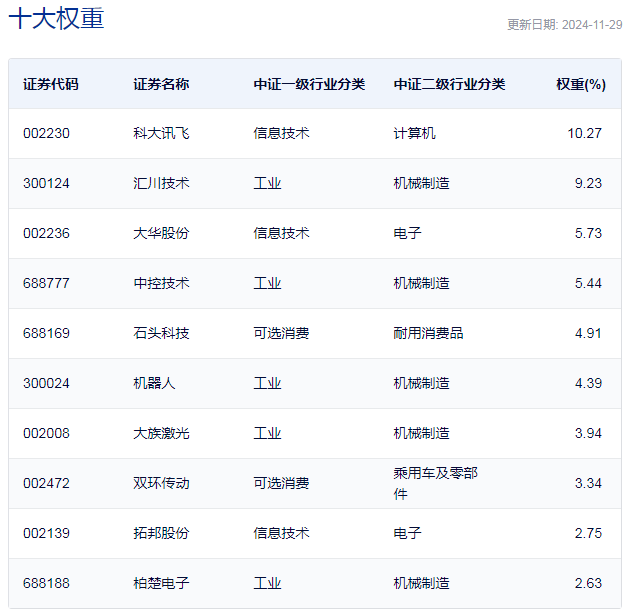
Task: Select security code 688169
Action: click(x=46, y=334)
